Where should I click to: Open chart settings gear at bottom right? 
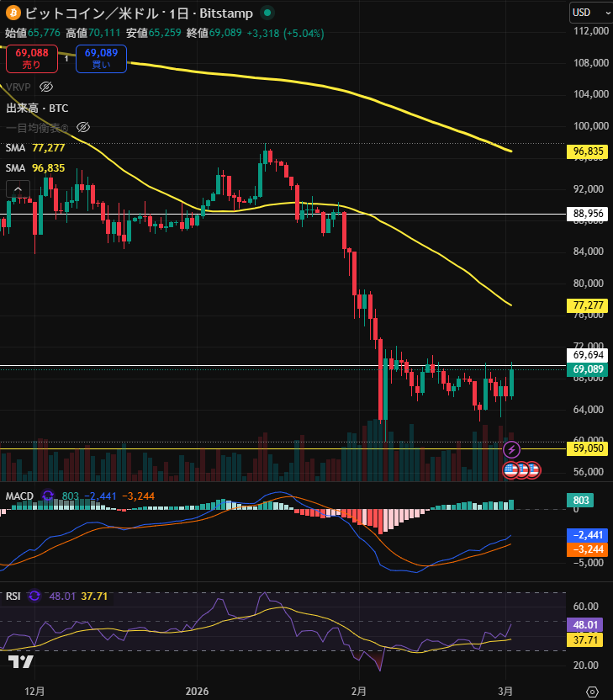pos(592,691)
